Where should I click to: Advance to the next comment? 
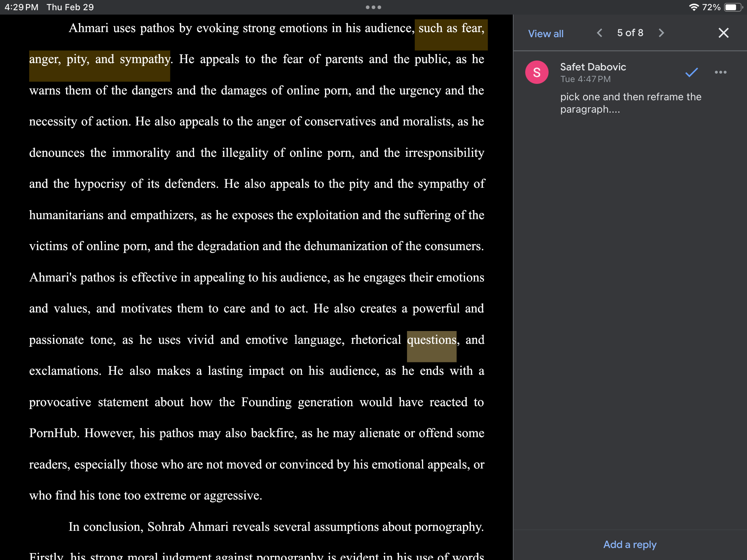[x=661, y=33]
